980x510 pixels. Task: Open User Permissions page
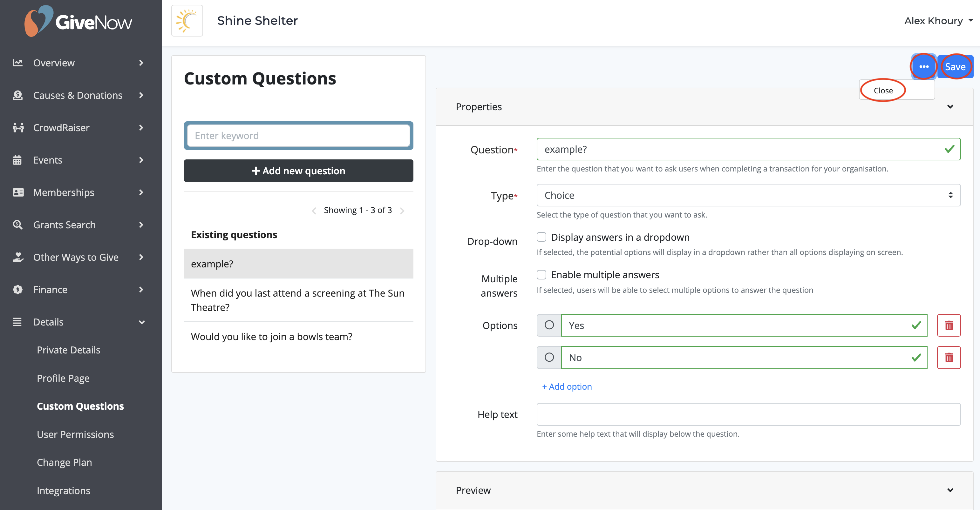pos(75,434)
